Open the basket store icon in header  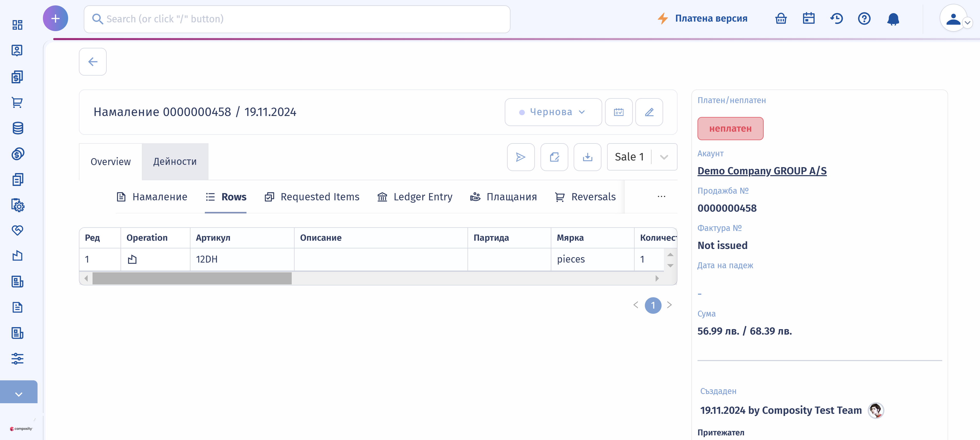point(781,18)
